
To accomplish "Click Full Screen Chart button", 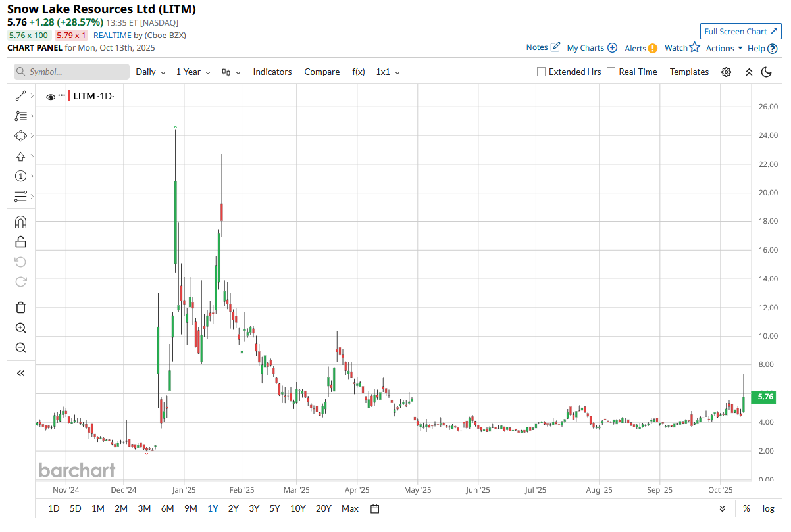I will 740,31.
